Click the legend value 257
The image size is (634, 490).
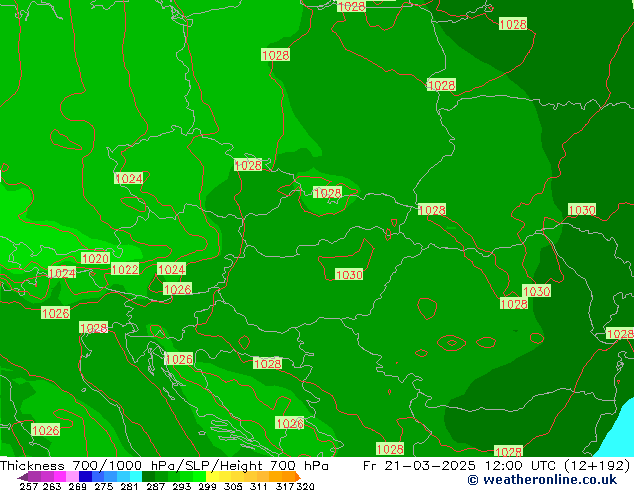tap(29, 486)
